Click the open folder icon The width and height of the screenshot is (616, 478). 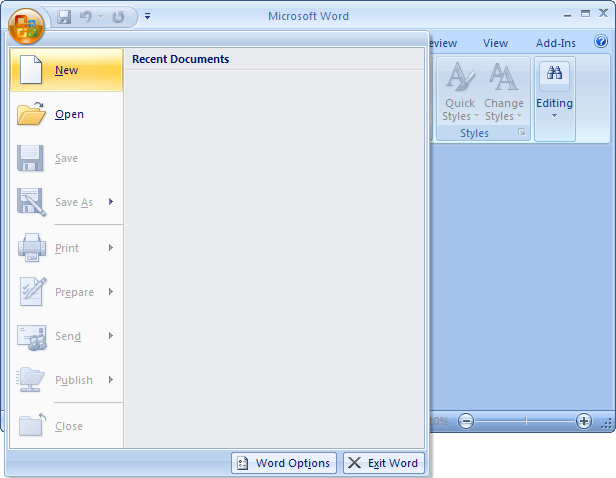[x=31, y=113]
